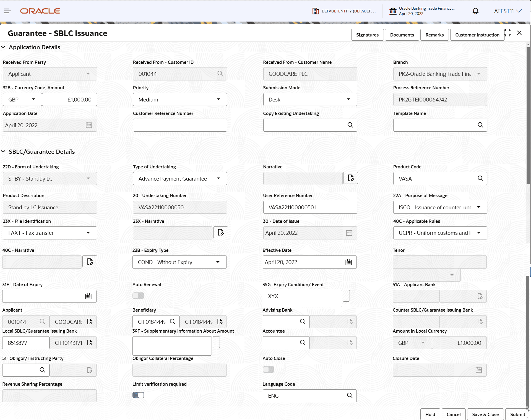Screen dimensions: 531x420
Task: Click the Save & Close button
Action: [485, 414]
